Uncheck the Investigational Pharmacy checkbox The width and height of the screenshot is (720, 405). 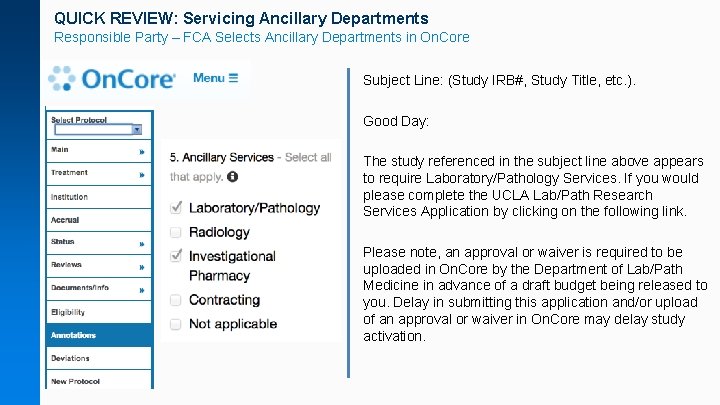pos(176,256)
